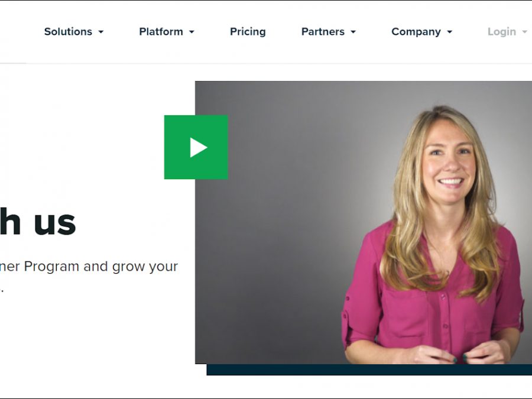The width and height of the screenshot is (532, 399).
Task: Click the "Program and grow your" text
Action: tap(100, 267)
